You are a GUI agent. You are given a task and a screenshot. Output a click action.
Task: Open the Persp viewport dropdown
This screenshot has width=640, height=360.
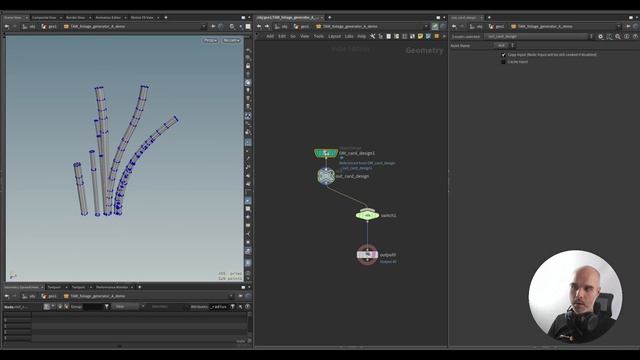[210, 40]
